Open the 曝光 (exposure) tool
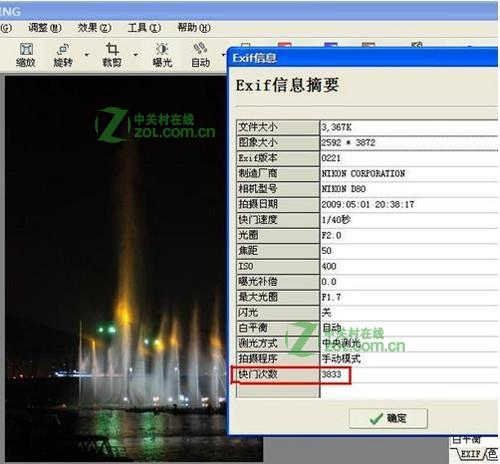 pyautogui.click(x=162, y=55)
